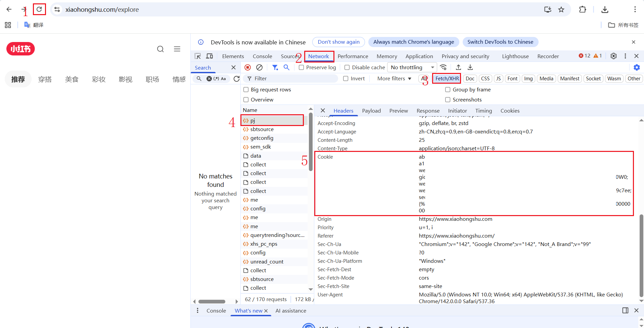Open network conditions wifi icon

pos(443,67)
